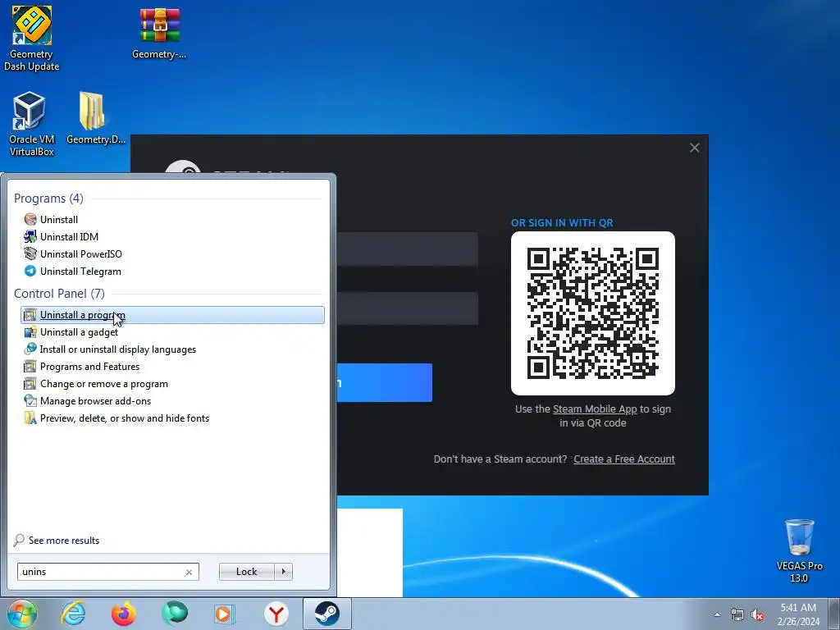Open Uninstall a program control panel item
The width and height of the screenshot is (840, 630).
tap(172, 315)
